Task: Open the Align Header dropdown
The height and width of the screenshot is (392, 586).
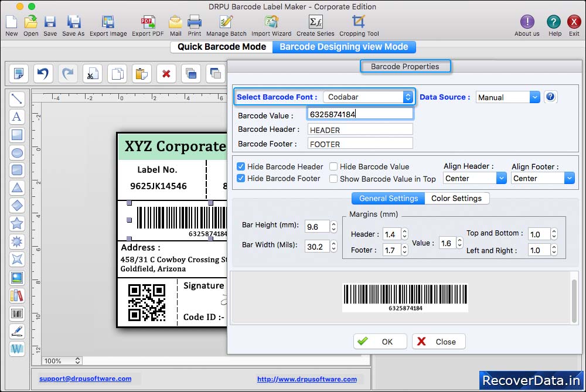Action: pyautogui.click(x=475, y=178)
